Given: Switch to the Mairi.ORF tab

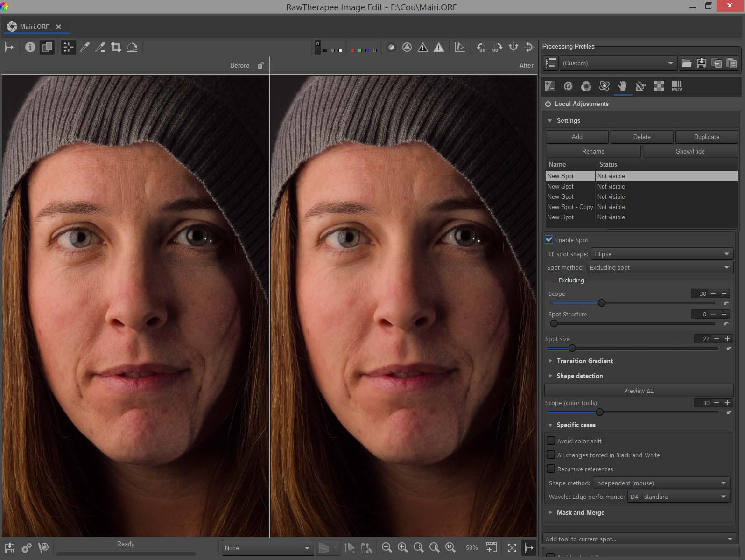Looking at the screenshot, I should point(34,27).
